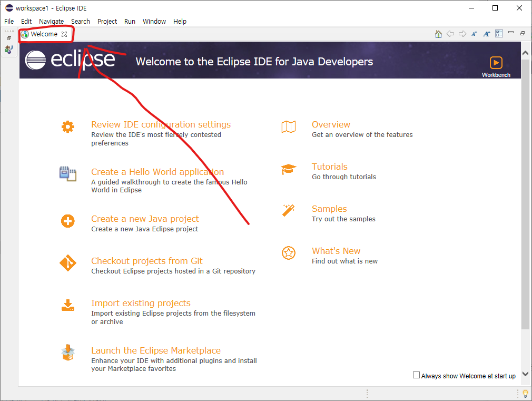Click the gear icon for IDE configuration
The height and width of the screenshot is (401, 532).
68,126
